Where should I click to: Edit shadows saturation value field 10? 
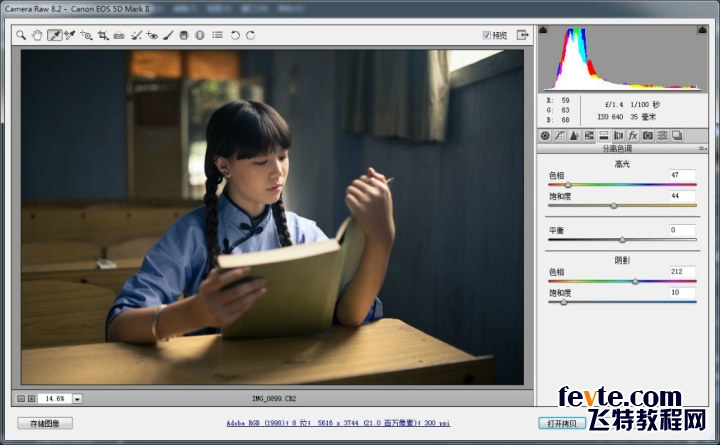pos(682,293)
